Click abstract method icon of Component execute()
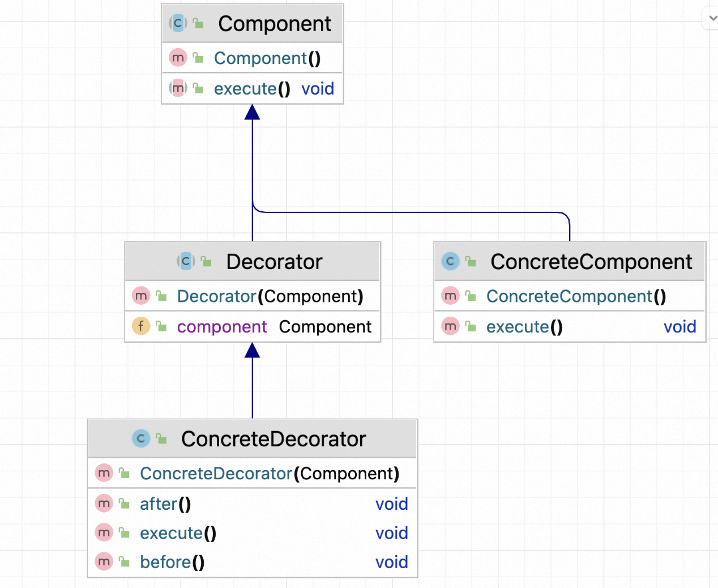The height and width of the screenshot is (588, 718). 178,88
